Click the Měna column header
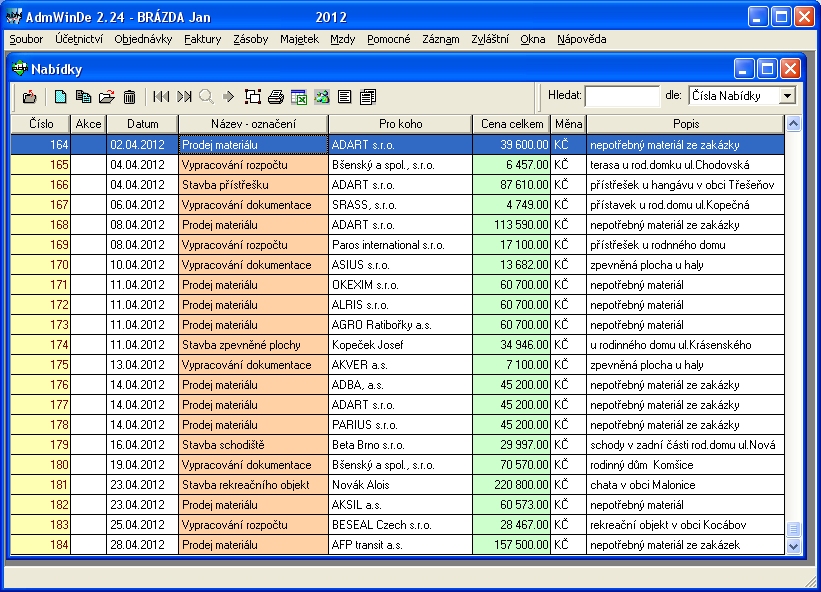This screenshot has width=821, height=592. [569, 124]
